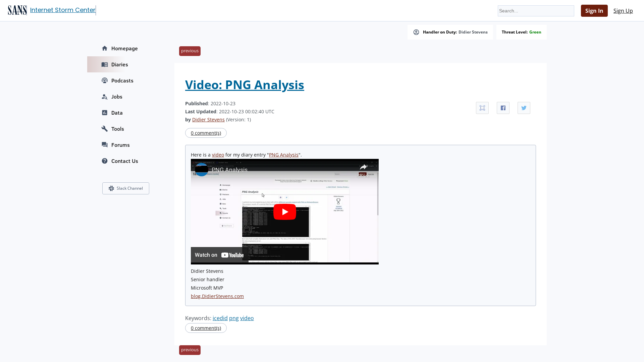Click the Jobs sidebar icon
Viewport: 644px width, 362px height.
pos(104,97)
